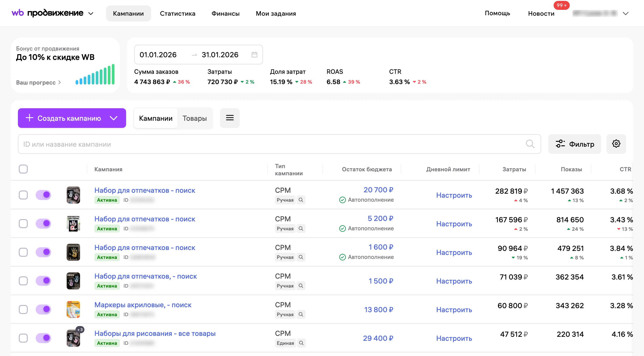The image size is (644, 356).
Task: Tick the select-all checkbox in table header
Action: click(23, 169)
